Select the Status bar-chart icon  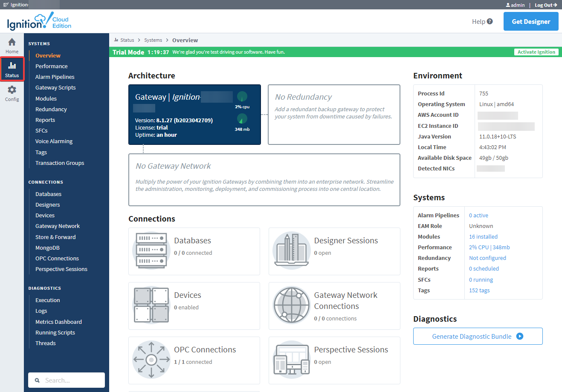click(12, 66)
